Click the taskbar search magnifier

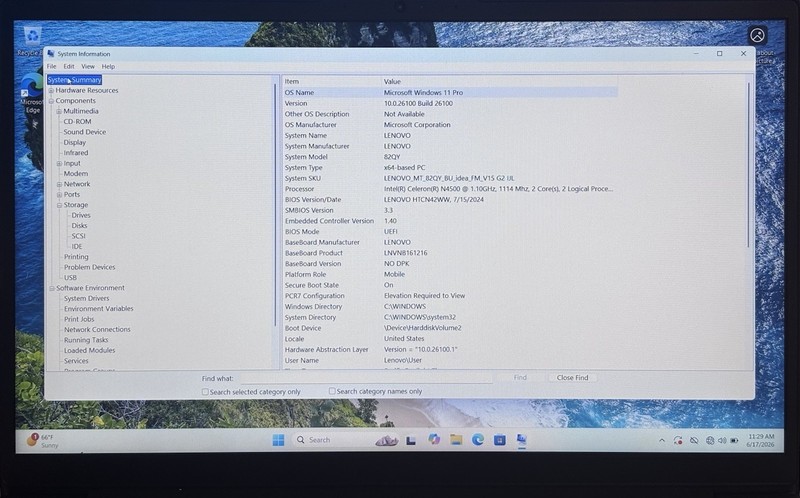coord(301,440)
